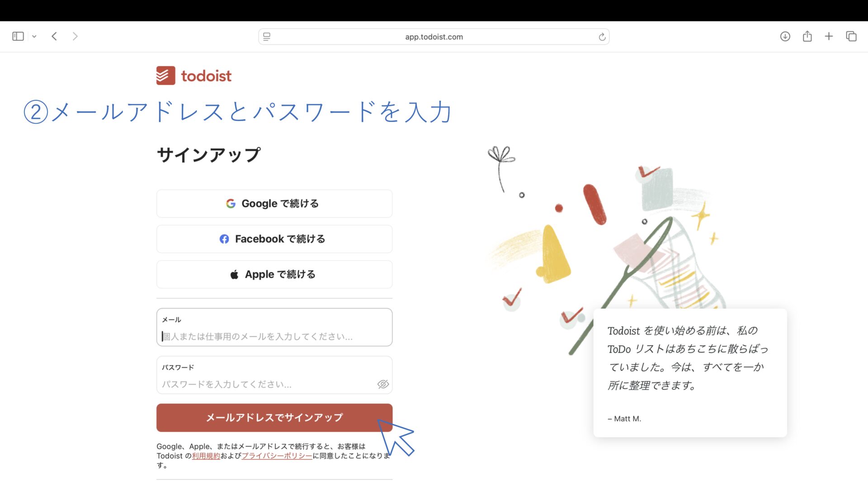868x488 pixels.
Task: Click the forward navigation arrow
Action: pyautogui.click(x=75, y=36)
